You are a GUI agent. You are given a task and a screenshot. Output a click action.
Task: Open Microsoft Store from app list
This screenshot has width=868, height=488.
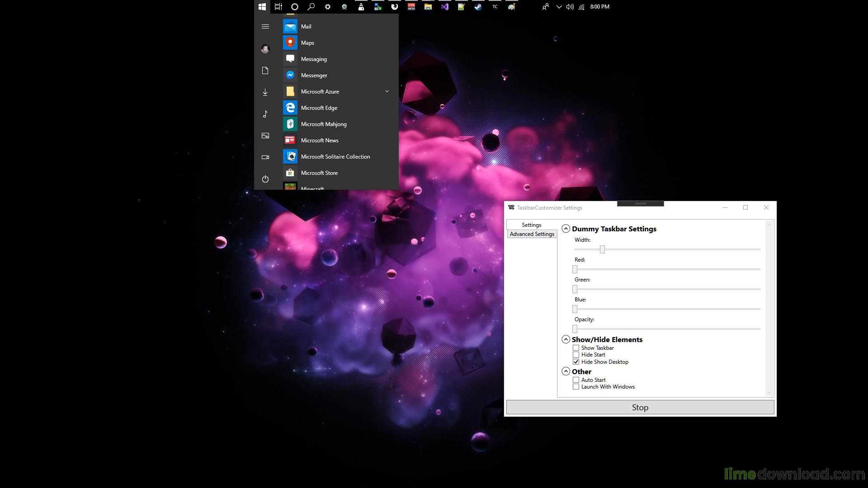pyautogui.click(x=319, y=173)
